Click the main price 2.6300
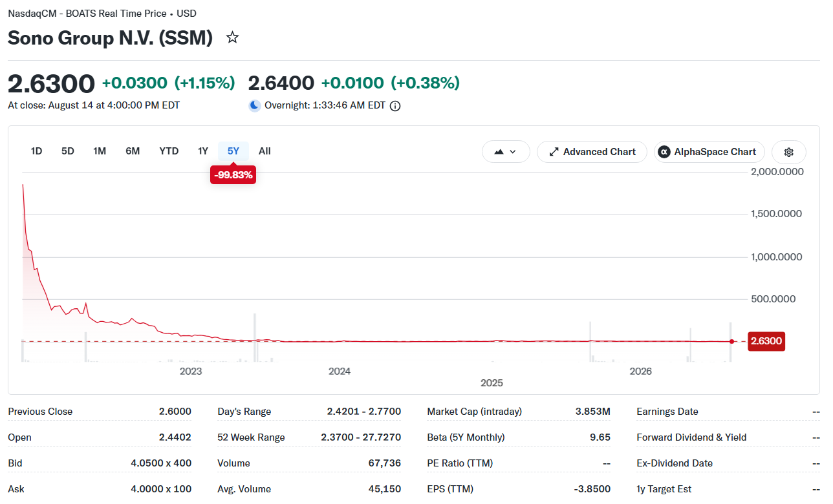 51,84
